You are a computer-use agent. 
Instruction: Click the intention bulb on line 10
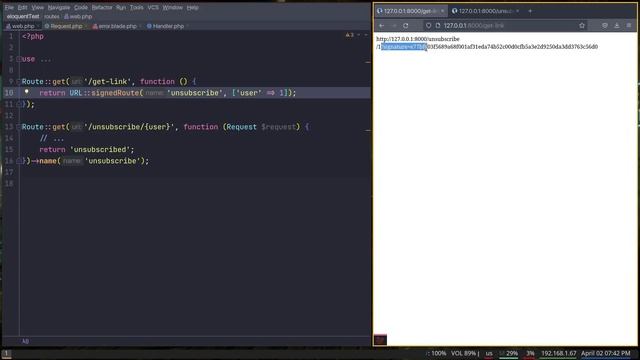(27, 92)
